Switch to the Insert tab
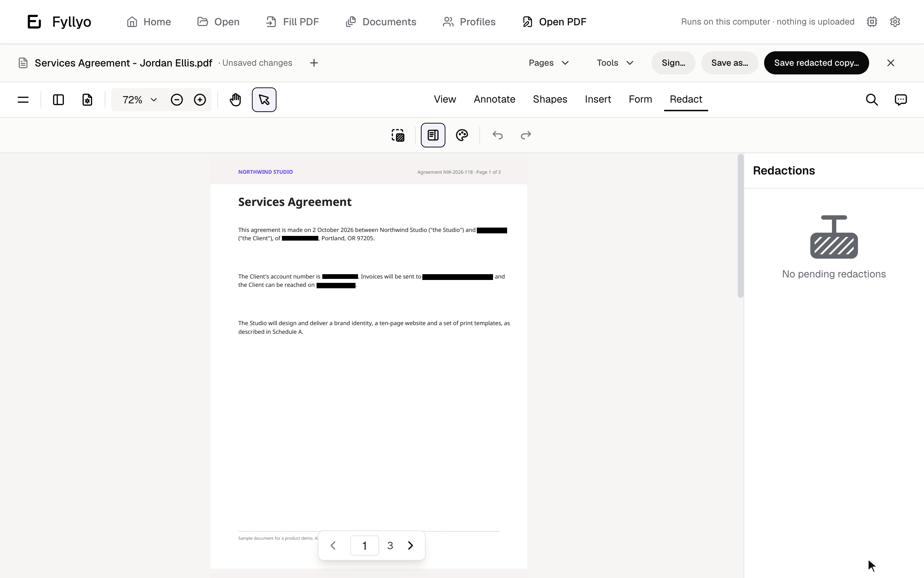924x578 pixels. pos(598,99)
